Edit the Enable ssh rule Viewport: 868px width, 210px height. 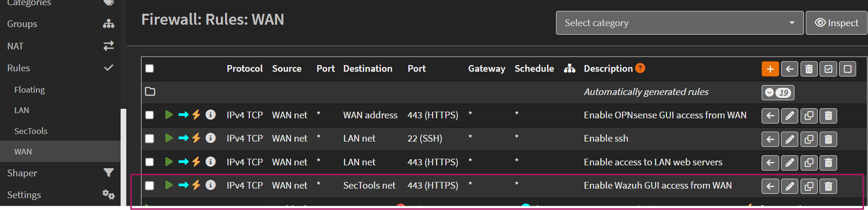[x=789, y=139]
